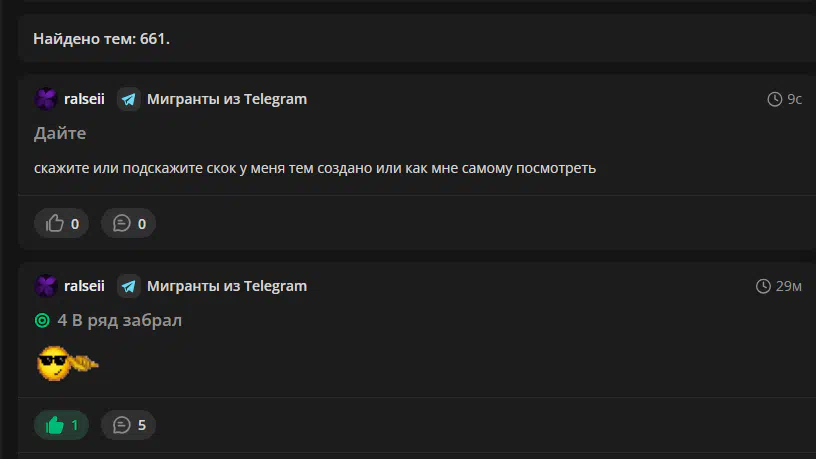Open "Мигранты из Telegram" section, second post
This screenshot has width=816, height=459.
point(227,286)
